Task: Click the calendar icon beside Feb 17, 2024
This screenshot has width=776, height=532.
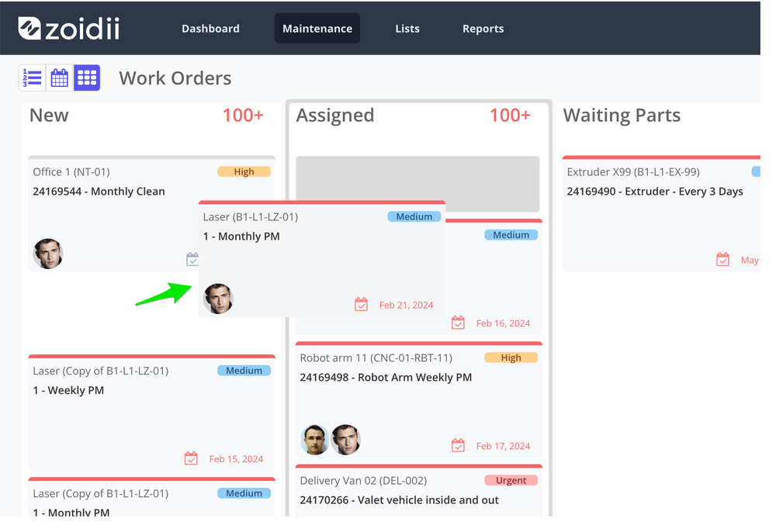Action: pos(459,445)
